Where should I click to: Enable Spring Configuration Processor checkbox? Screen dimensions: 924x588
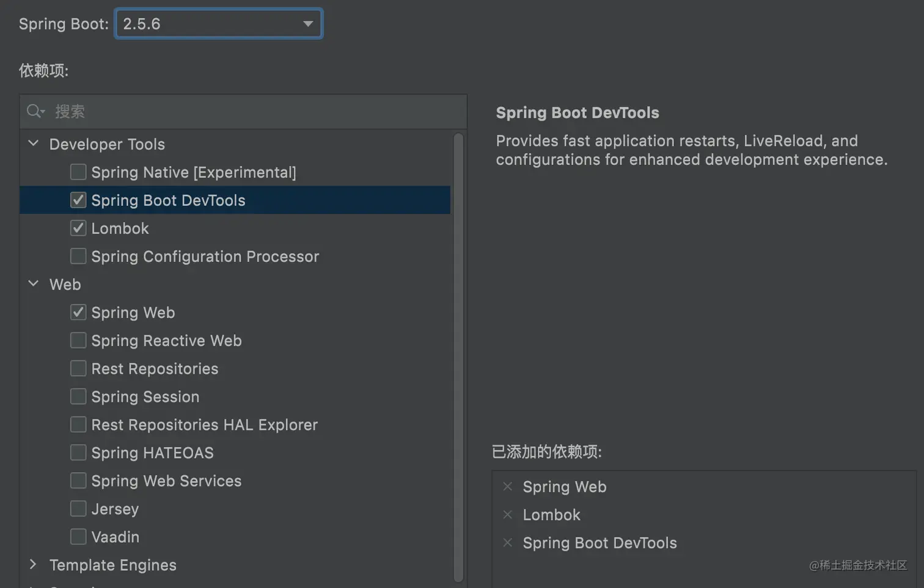78,256
